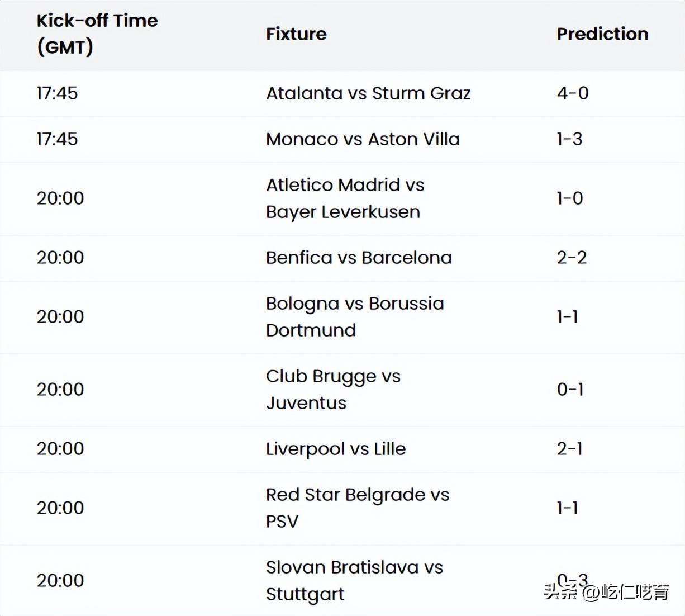Select the Fixture column header
This screenshot has height=616, width=685.
pos(296,34)
